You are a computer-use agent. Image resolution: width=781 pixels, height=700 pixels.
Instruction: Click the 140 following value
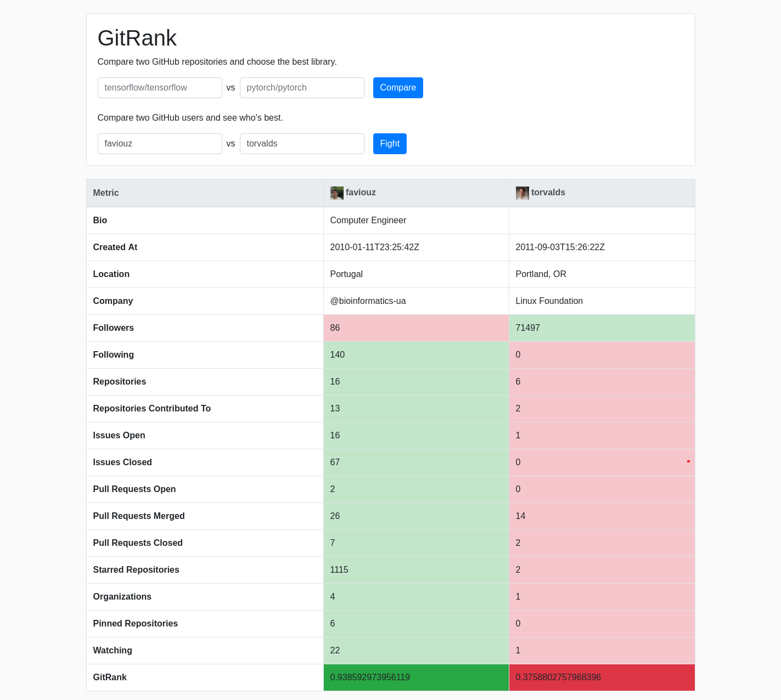tap(338, 355)
